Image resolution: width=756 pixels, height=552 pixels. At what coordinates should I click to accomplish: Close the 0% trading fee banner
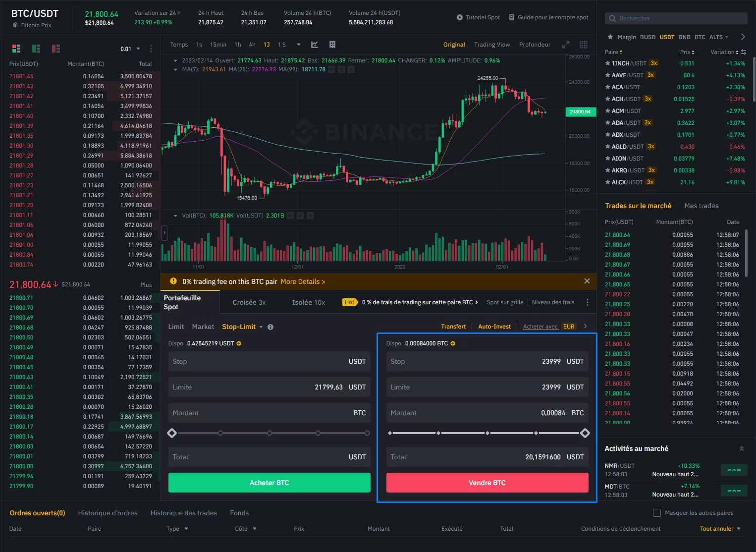point(587,281)
